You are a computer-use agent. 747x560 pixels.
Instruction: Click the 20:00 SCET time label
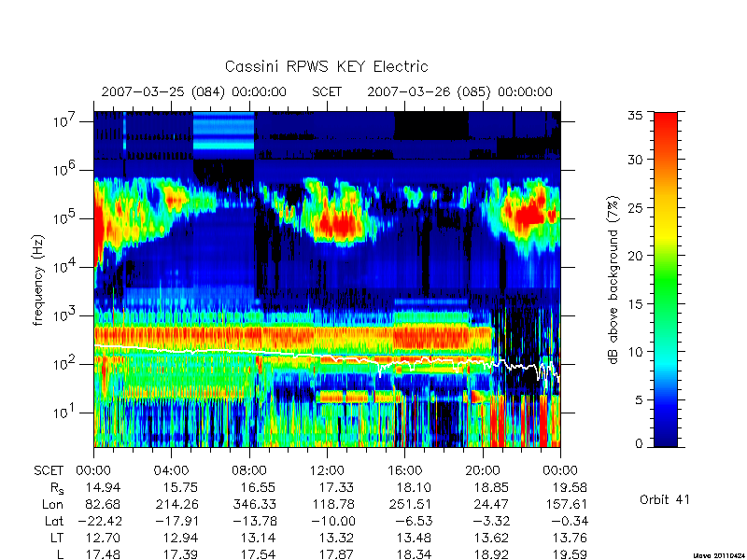tap(482, 470)
